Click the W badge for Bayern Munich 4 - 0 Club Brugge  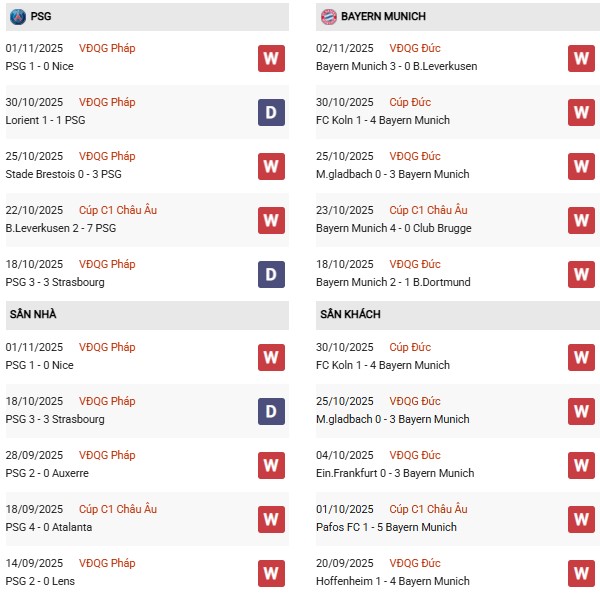(581, 220)
